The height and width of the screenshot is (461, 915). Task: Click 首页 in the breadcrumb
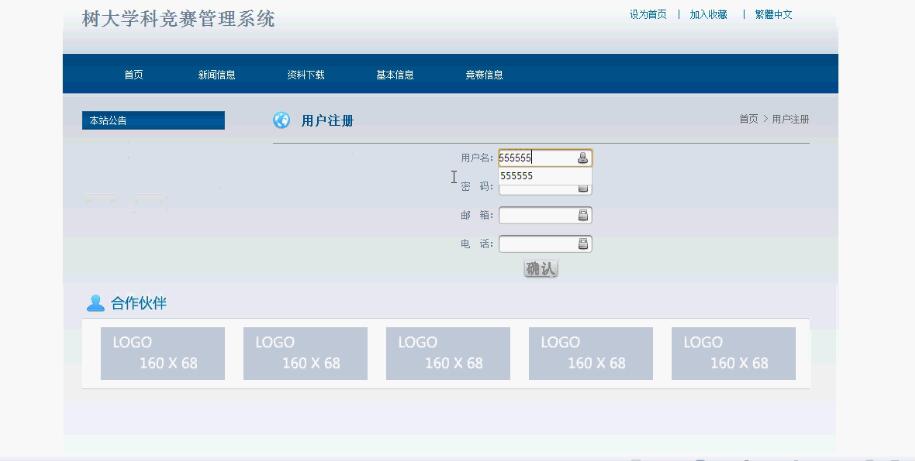tap(749, 119)
